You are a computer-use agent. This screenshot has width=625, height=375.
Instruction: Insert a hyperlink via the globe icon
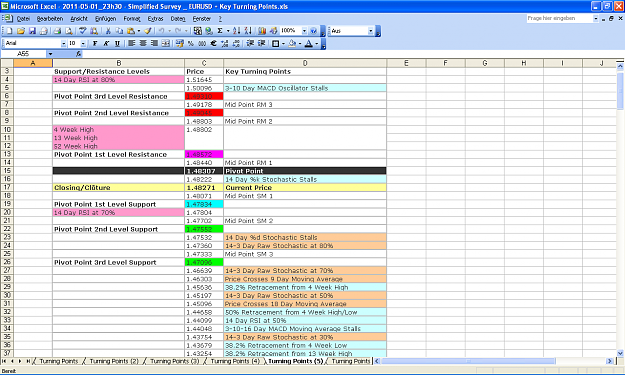coord(208,31)
